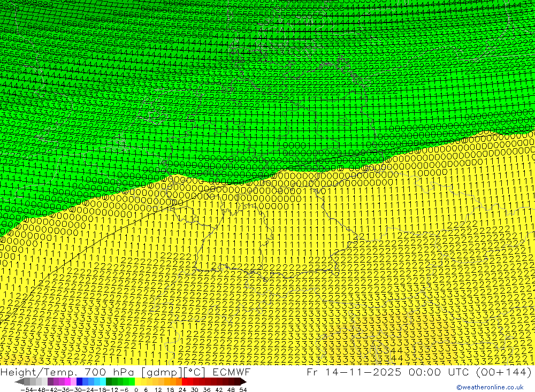This screenshot has width=535, height=392.
Task: Click the '[°C]' unit label
Action: [x=195, y=372]
